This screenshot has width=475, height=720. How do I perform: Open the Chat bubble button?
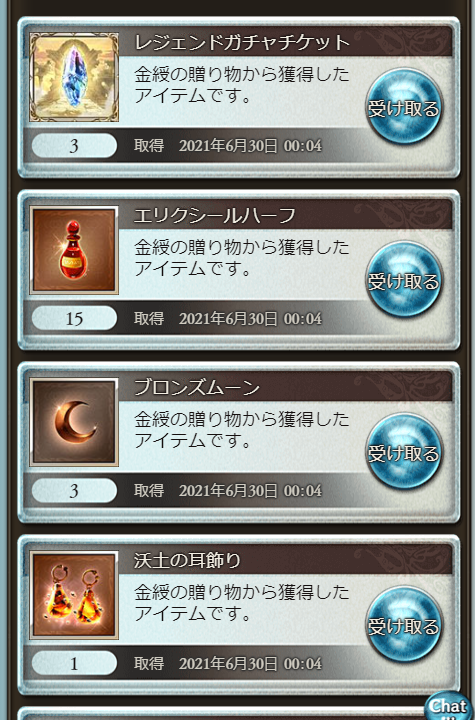tap(449, 706)
